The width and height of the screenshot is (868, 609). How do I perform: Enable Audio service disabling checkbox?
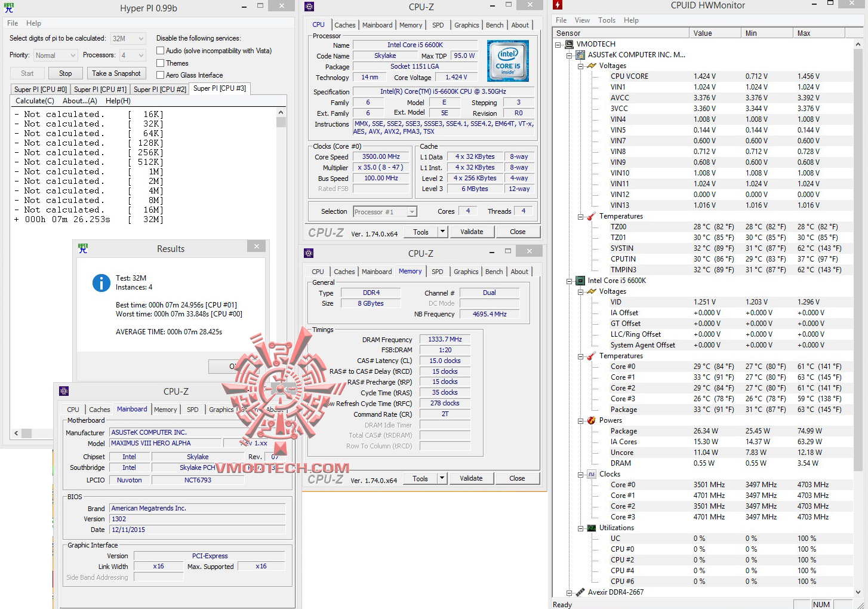coord(160,51)
